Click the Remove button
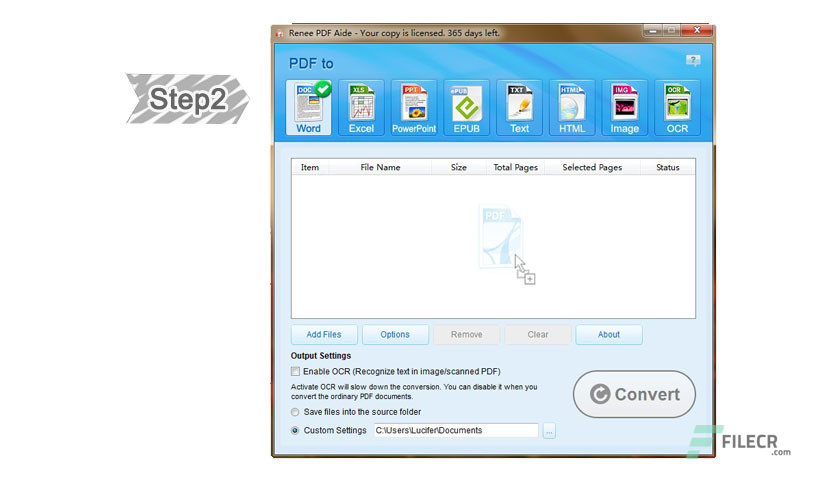 coord(467,335)
